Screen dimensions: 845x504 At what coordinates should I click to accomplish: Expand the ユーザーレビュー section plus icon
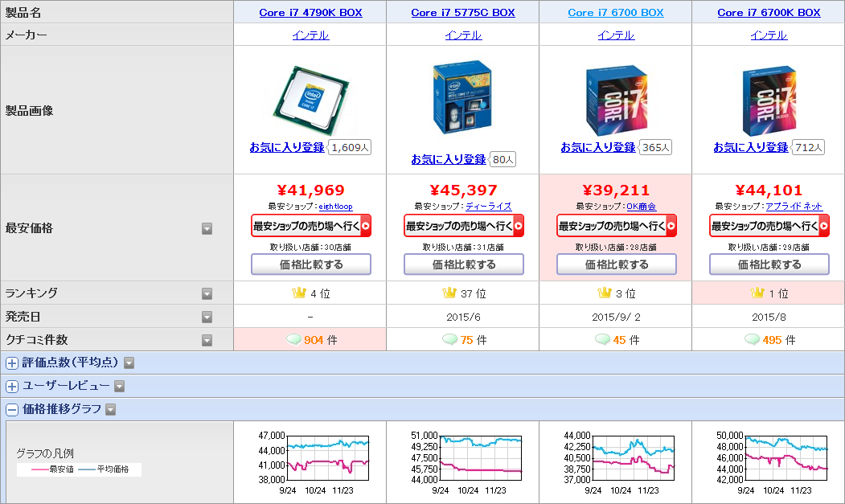click(x=12, y=387)
